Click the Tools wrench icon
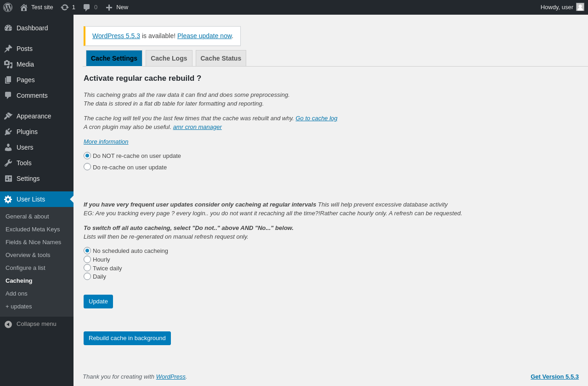Viewport: 588px width, 386px height. point(8,163)
